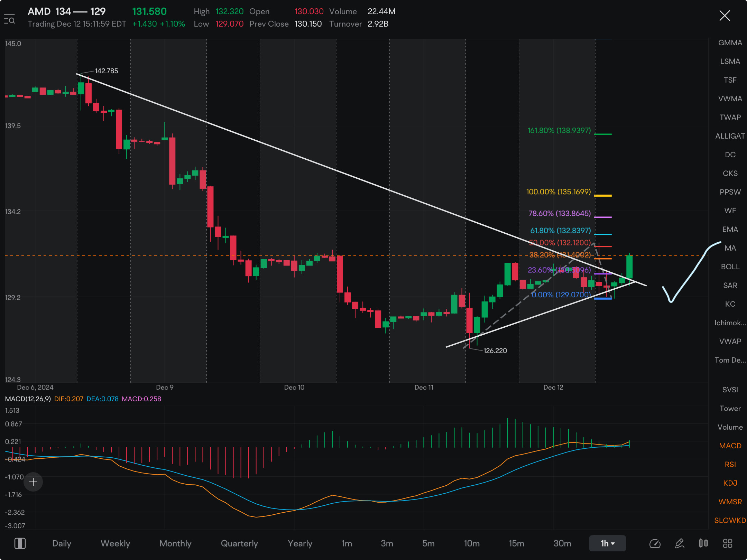Toggle the active MACD sub-indicator
This screenshot has height=560, width=747.
coord(730,446)
